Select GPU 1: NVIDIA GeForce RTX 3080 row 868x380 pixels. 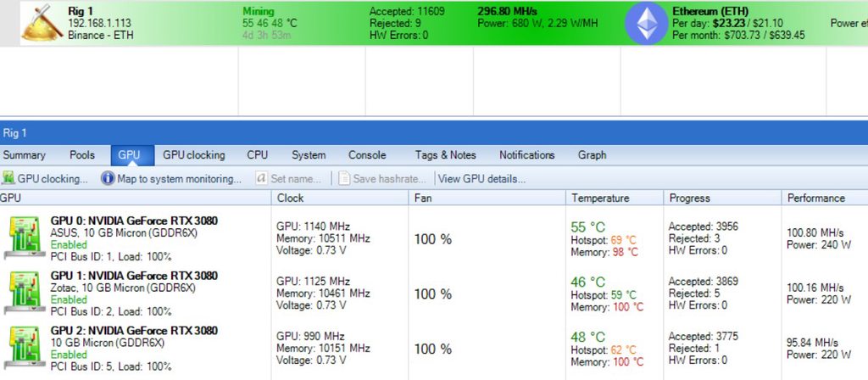click(434, 293)
